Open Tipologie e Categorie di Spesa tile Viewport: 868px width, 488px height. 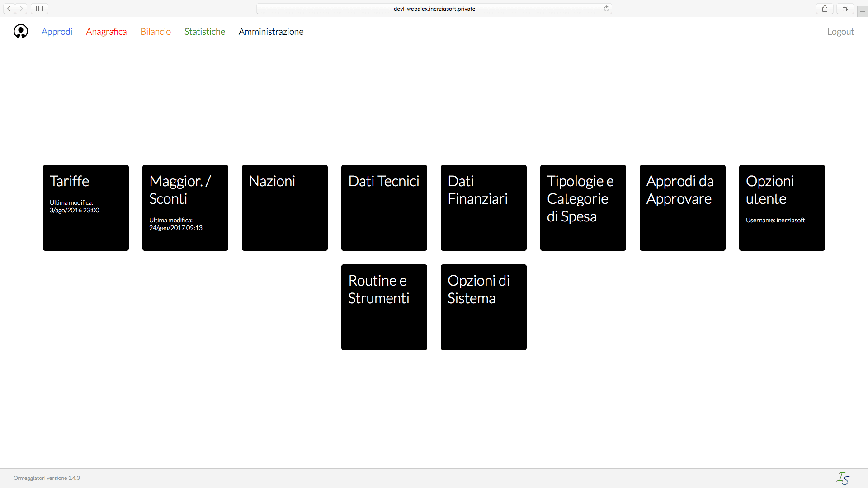pyautogui.click(x=583, y=208)
